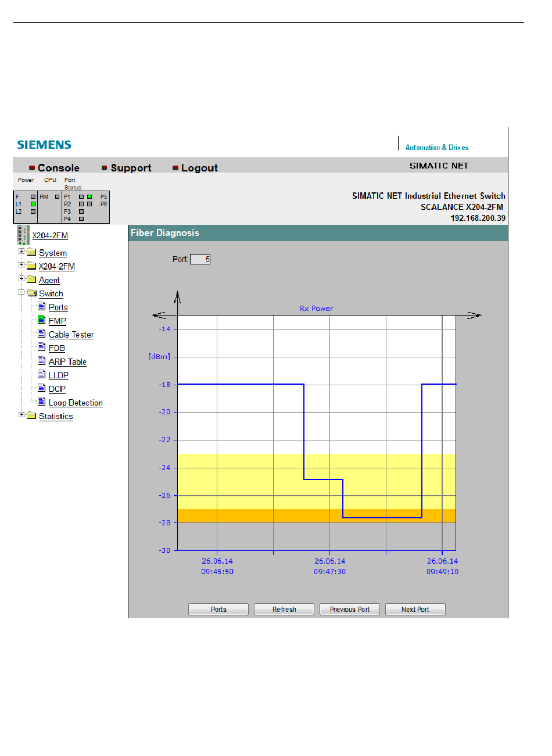The width and height of the screenshot is (552, 756).
Task: Go to Next Port
Action: coord(415,610)
